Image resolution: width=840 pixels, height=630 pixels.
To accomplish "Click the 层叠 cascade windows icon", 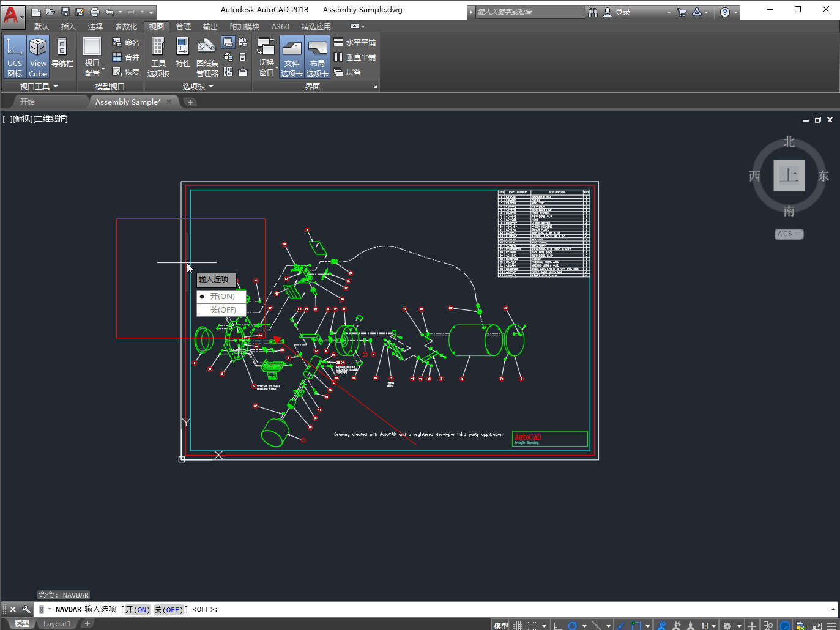I will pos(338,72).
